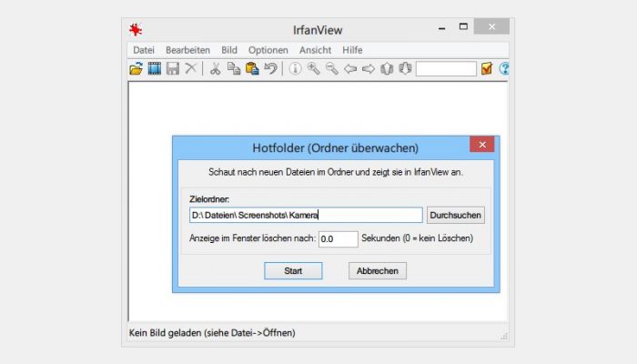Maximize the IrfanView window
637x364 pixels.
point(463,26)
